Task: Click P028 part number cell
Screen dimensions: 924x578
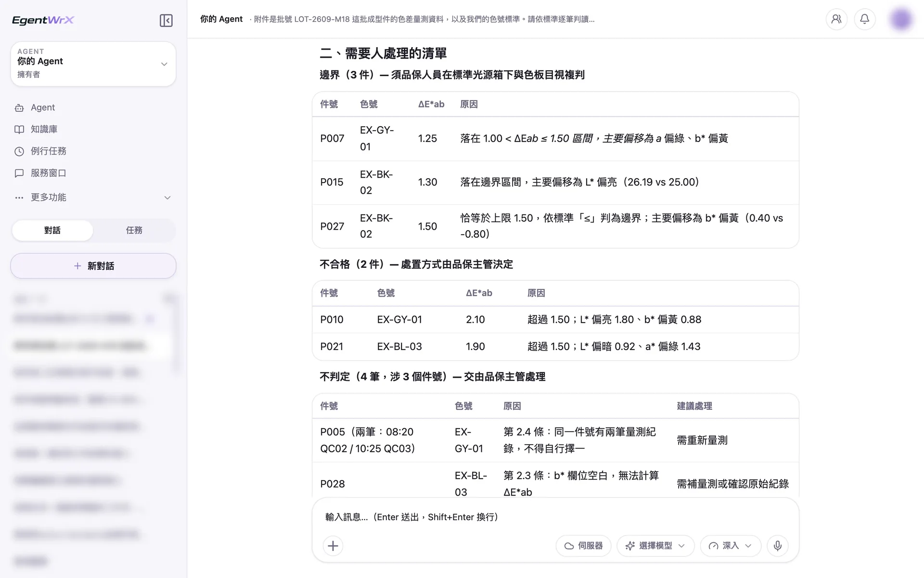Action: pos(333,484)
